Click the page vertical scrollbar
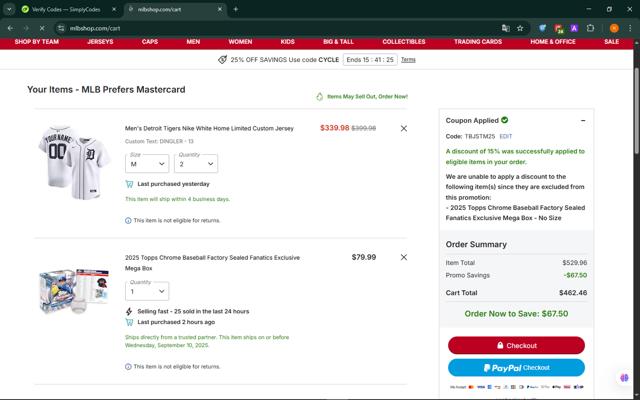The width and height of the screenshot is (640, 400). [x=637, y=110]
